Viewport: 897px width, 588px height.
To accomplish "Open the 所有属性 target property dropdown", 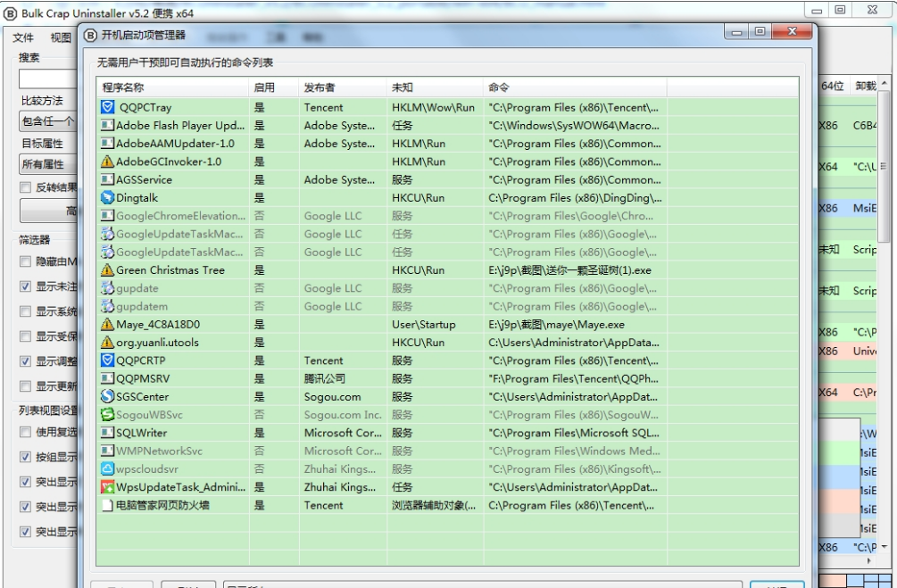I will (x=48, y=164).
